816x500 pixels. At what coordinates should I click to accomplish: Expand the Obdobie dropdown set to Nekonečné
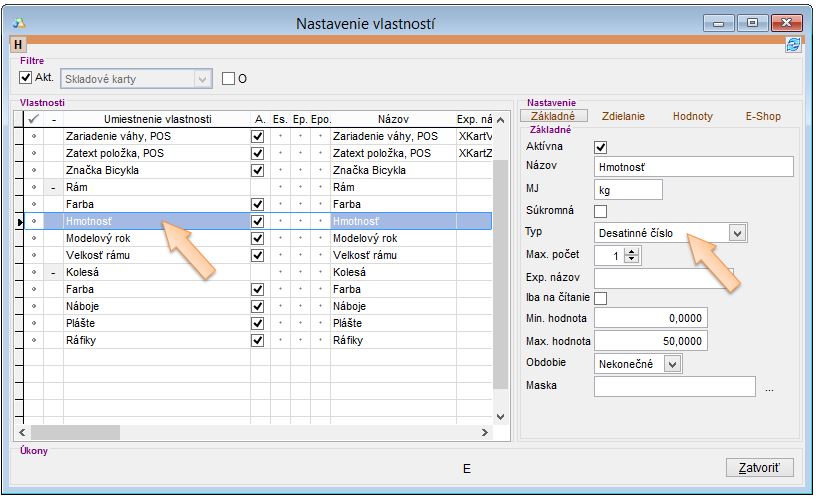672,364
